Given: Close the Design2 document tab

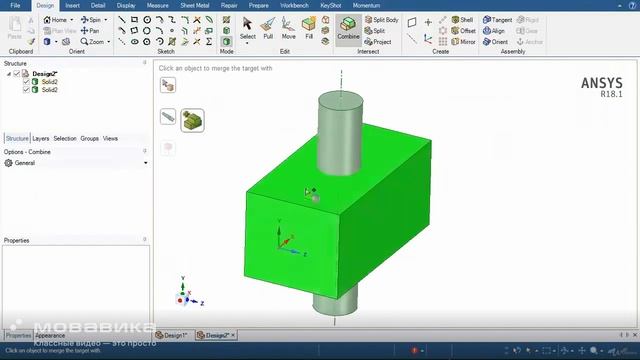Looking at the screenshot, I should coord(233,335).
